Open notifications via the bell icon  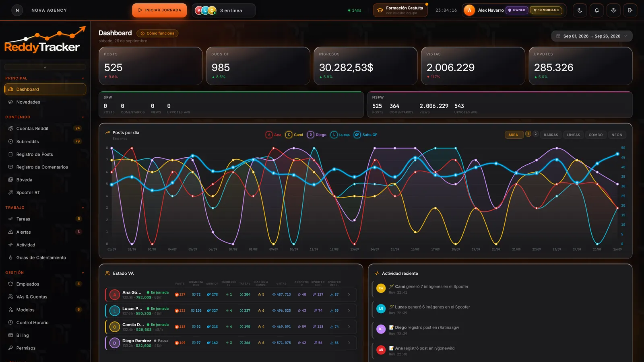pyautogui.click(x=597, y=10)
